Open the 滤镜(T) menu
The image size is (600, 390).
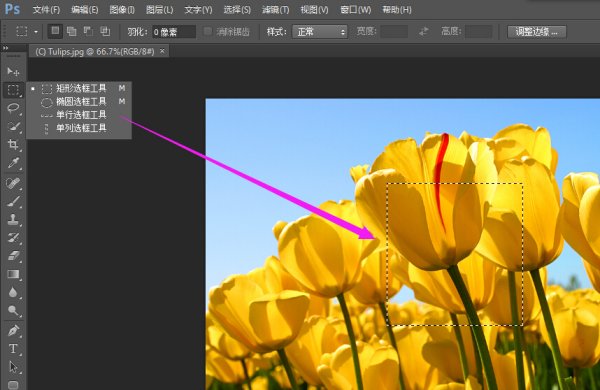276,10
